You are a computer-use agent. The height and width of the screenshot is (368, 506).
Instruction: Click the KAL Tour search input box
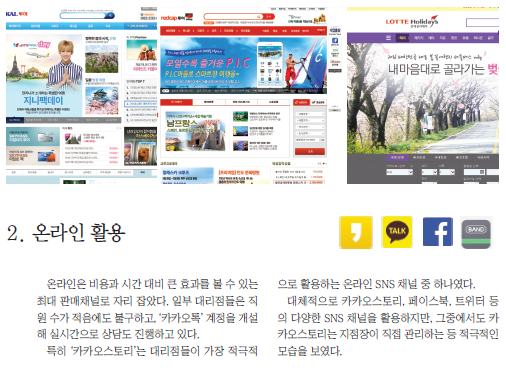point(83,15)
